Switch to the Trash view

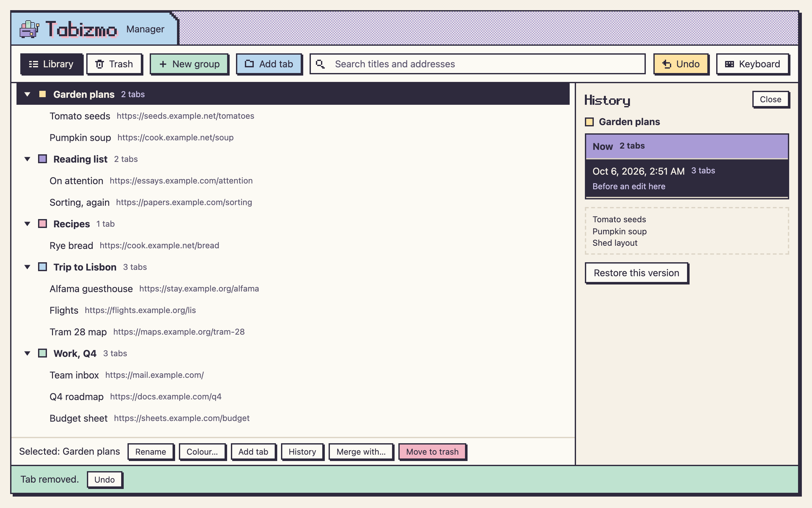[x=114, y=64]
